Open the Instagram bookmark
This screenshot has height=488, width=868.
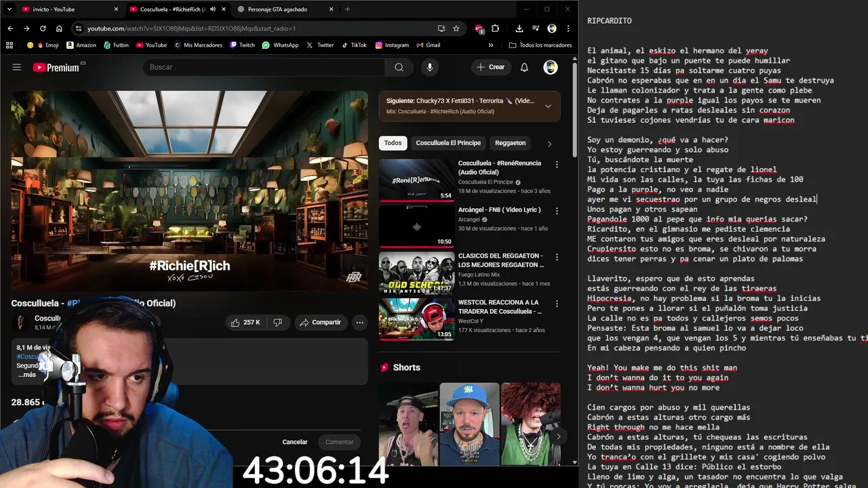(x=391, y=45)
